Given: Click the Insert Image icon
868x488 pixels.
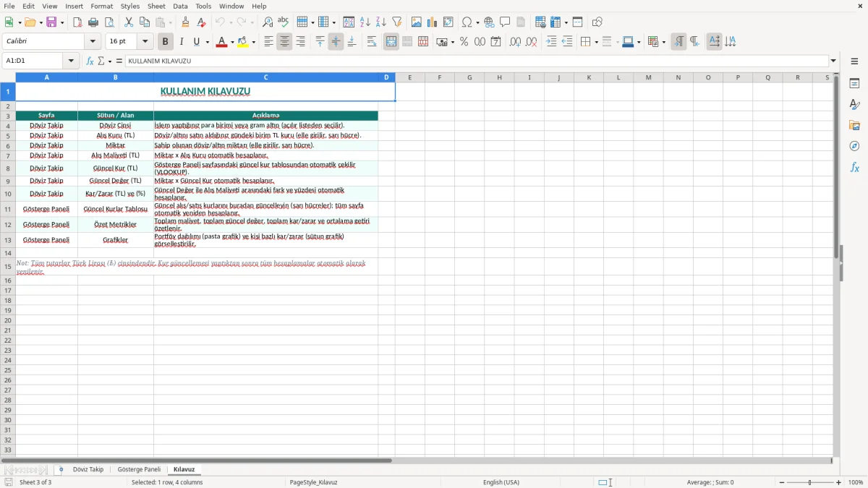Looking at the screenshot, I should coord(417,22).
